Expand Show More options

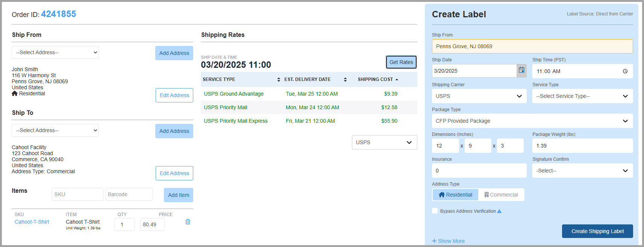click(x=448, y=241)
